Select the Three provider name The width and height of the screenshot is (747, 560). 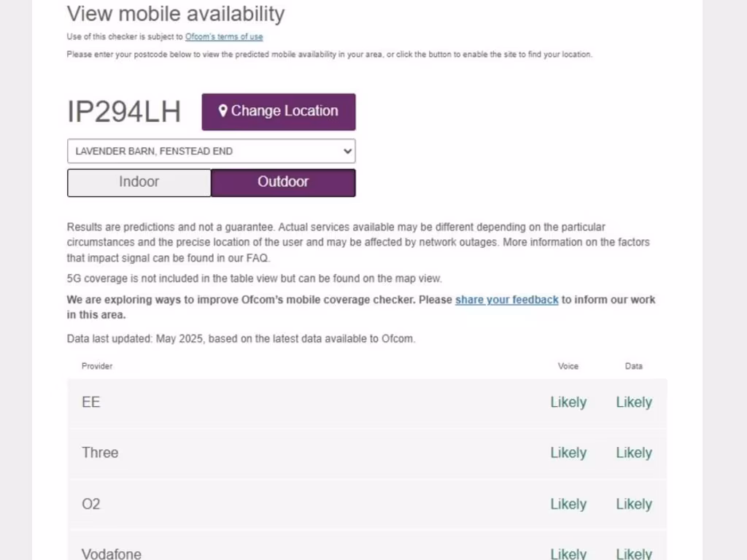coord(100,453)
